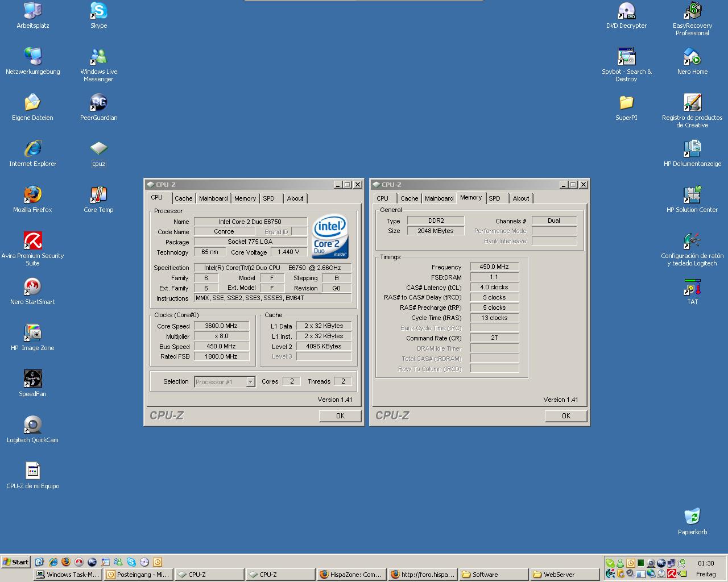Open About tab in the Memory-timings CPU-Z window

pos(521,198)
